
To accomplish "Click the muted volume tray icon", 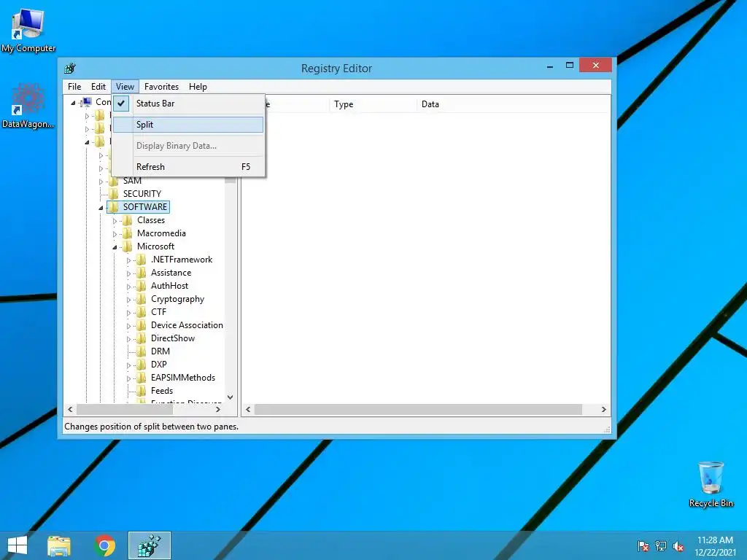I will tap(678, 546).
